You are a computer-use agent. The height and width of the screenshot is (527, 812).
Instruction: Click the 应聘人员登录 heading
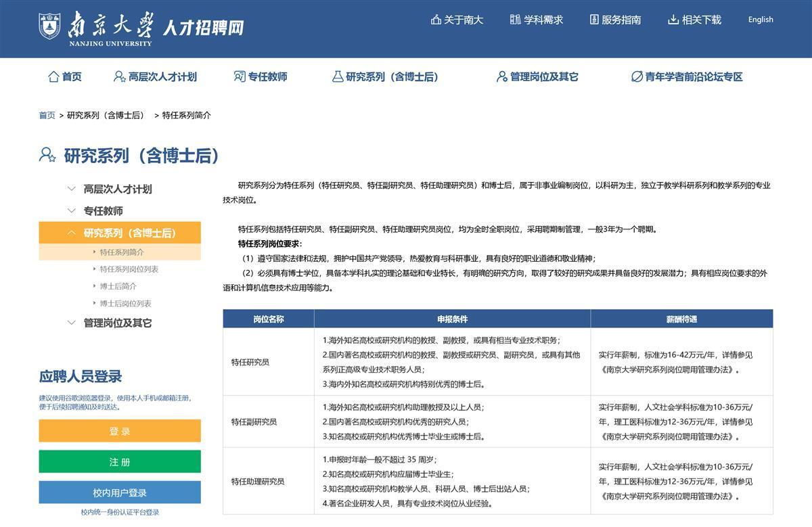(x=81, y=377)
